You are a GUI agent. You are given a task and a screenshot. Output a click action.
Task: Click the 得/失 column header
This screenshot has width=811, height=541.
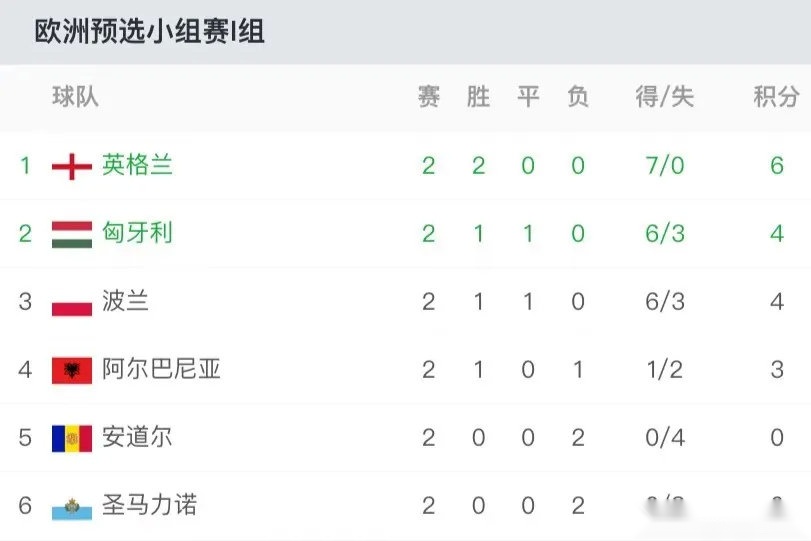point(664,97)
